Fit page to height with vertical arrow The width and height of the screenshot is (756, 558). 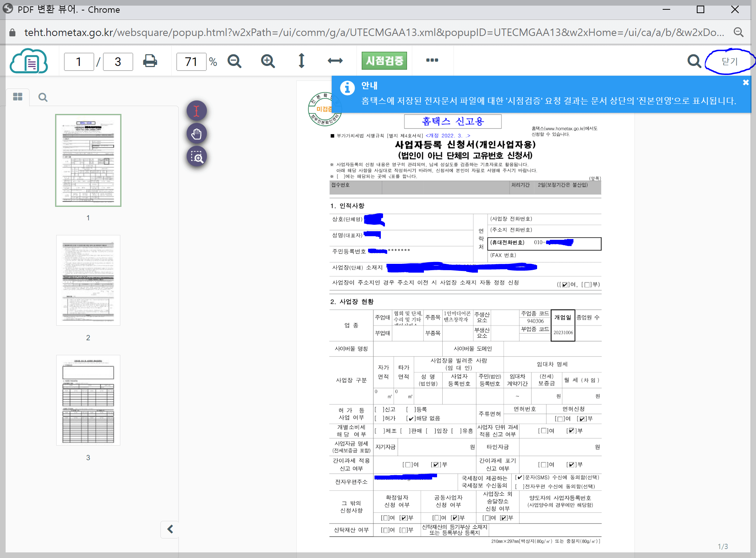click(x=301, y=61)
